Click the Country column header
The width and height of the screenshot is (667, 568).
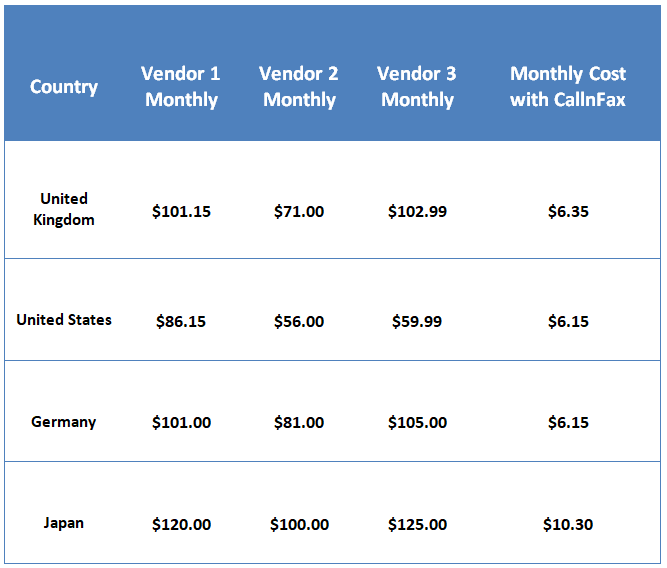click(64, 87)
